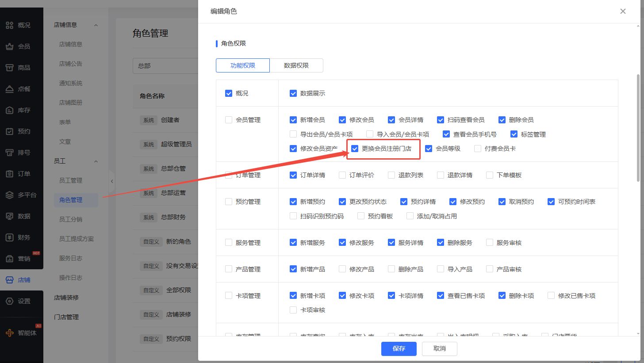Open the 会员 member crown icon
The width and height of the screenshot is (644, 363).
coord(10,46)
